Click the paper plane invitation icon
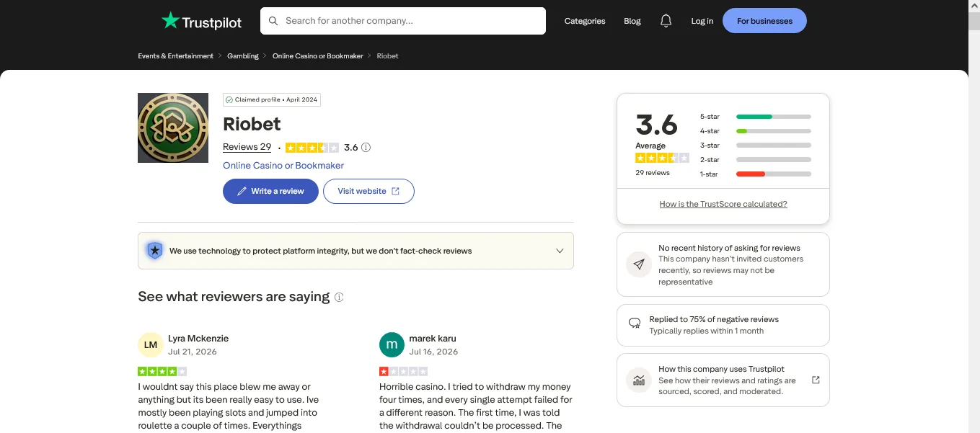This screenshot has height=433, width=980. [x=638, y=264]
